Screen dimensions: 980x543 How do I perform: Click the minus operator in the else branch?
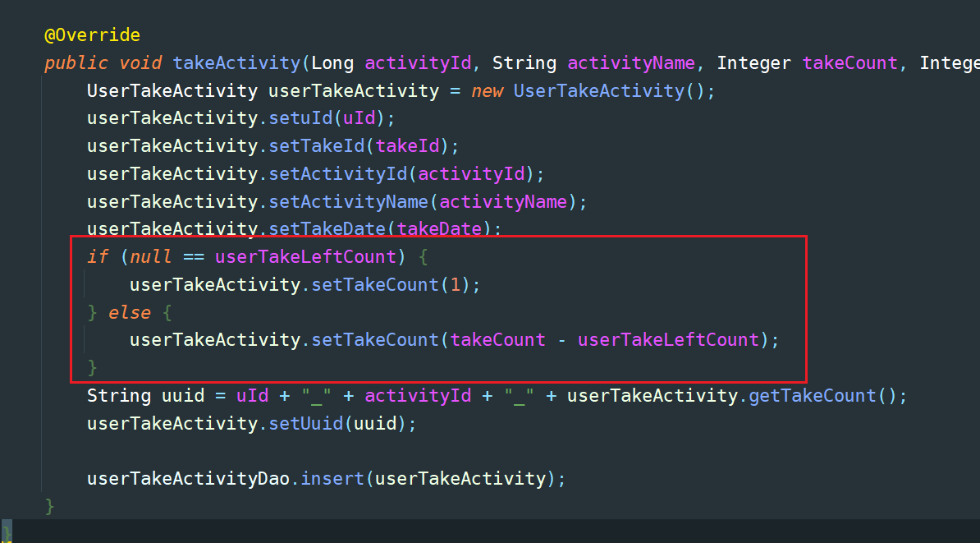tap(561, 340)
